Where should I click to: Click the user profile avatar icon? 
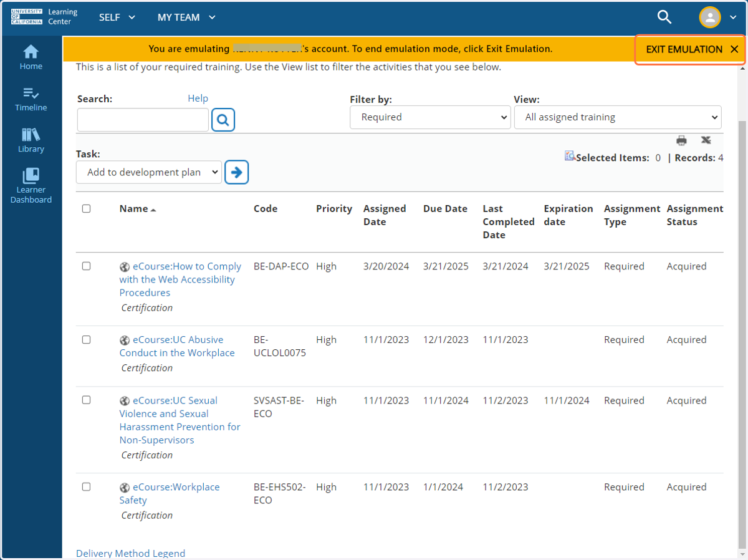coord(710,17)
